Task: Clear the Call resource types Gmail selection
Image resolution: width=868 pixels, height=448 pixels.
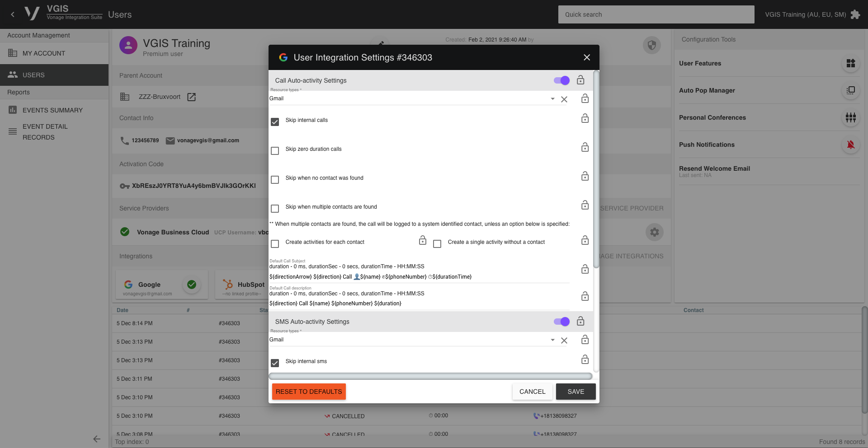Action: click(564, 99)
